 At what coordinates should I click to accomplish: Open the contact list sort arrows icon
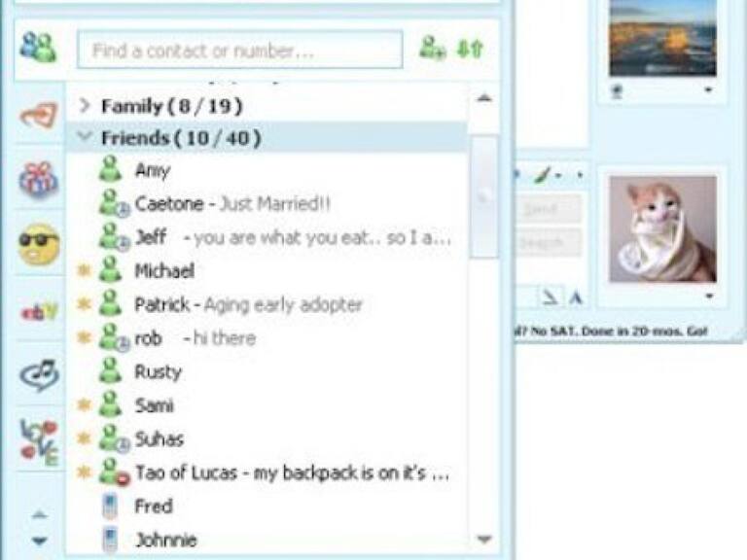(469, 49)
